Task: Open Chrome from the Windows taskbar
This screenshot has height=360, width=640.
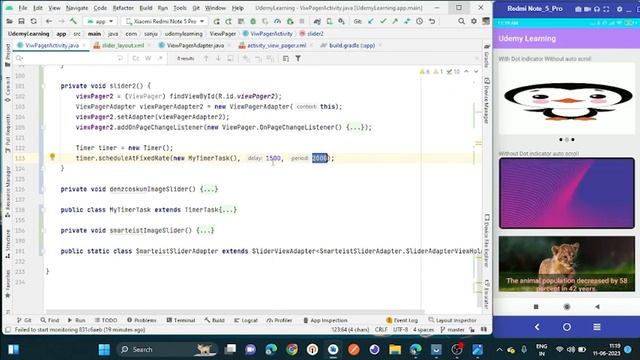Action: pyautogui.click(x=291, y=350)
